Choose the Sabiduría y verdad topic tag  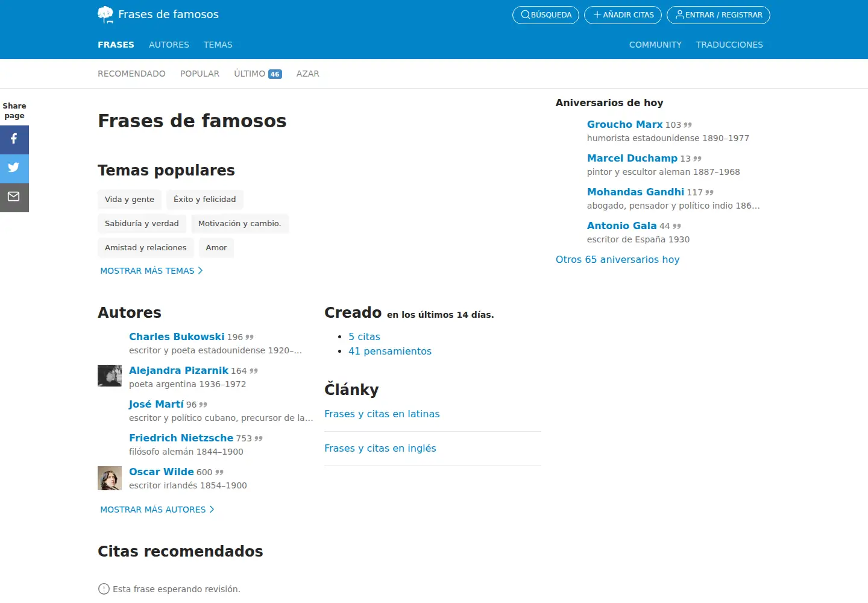click(142, 224)
